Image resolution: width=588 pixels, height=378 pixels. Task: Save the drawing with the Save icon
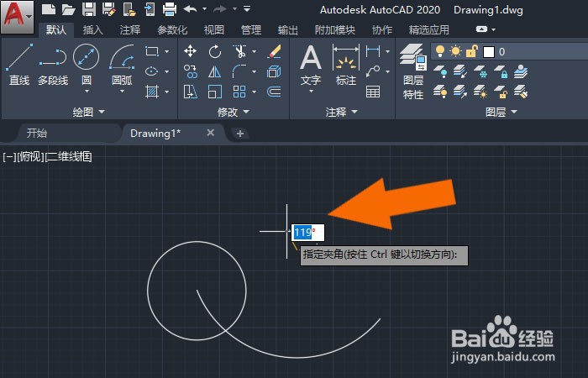(89, 9)
